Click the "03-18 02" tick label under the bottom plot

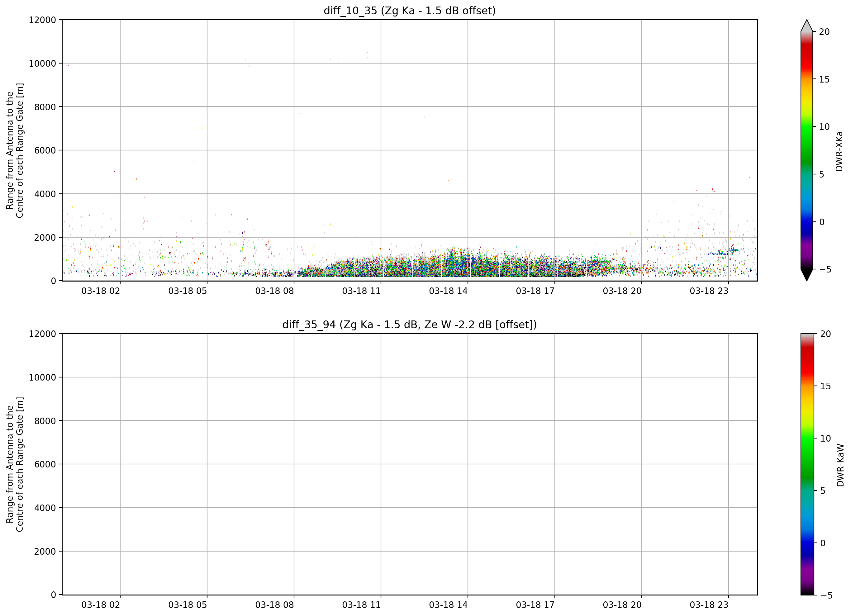(x=101, y=605)
